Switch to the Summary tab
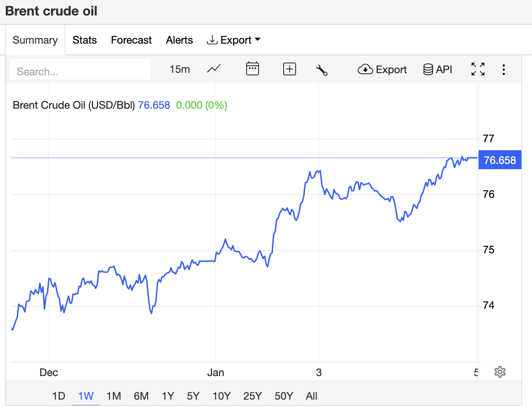The image size is (532, 413). [35, 40]
